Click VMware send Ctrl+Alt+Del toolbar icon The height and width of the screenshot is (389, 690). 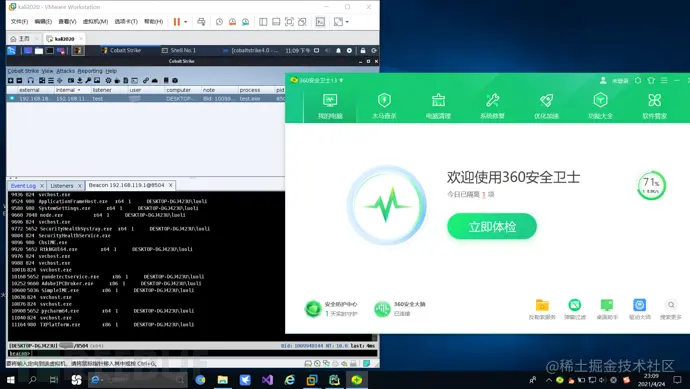point(201,22)
